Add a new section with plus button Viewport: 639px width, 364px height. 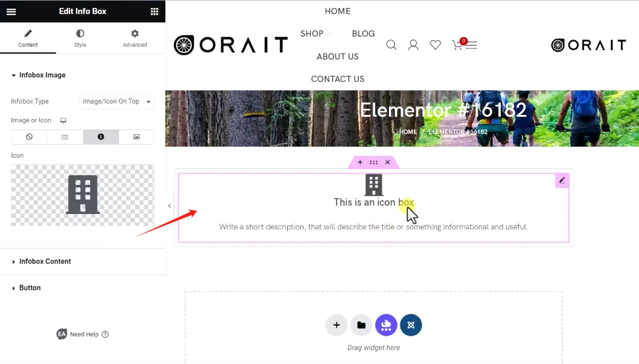[x=336, y=325]
